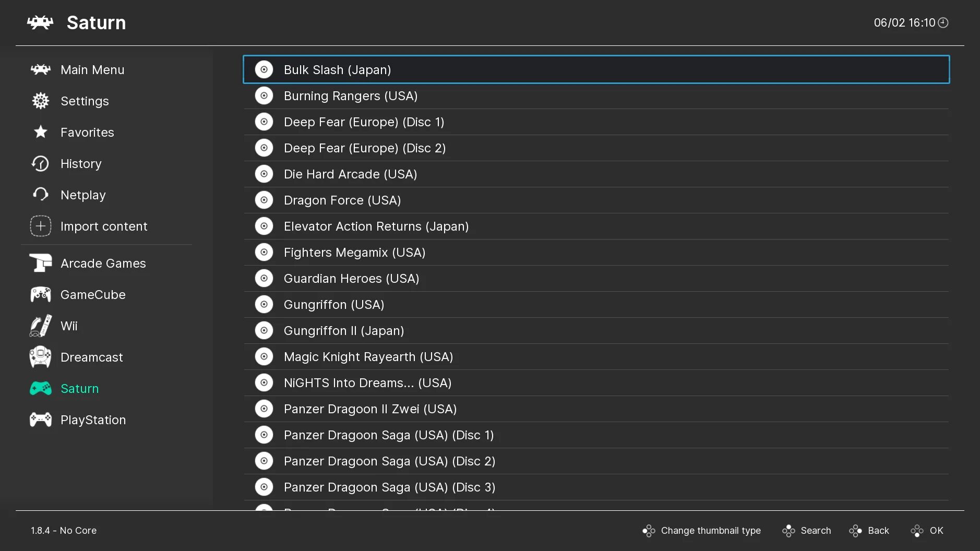This screenshot has height=551, width=980.
Task: Click the OK gamepad button icon
Action: (917, 531)
